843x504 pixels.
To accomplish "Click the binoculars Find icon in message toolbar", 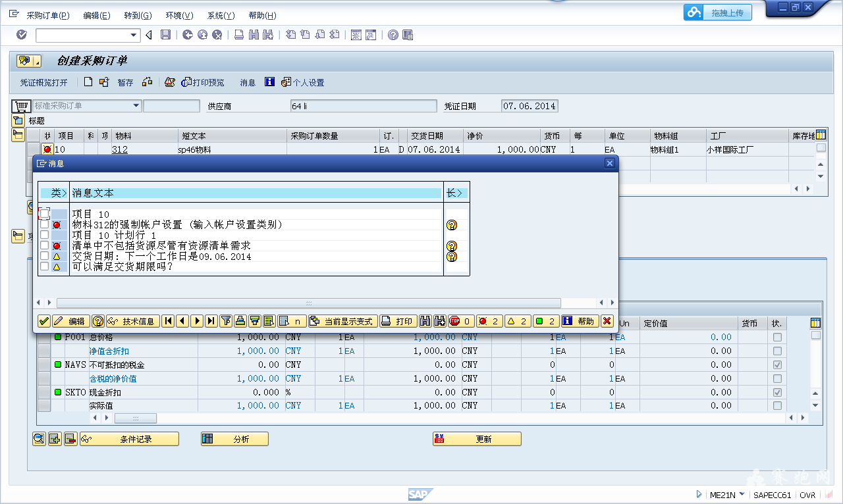I will 425,321.
